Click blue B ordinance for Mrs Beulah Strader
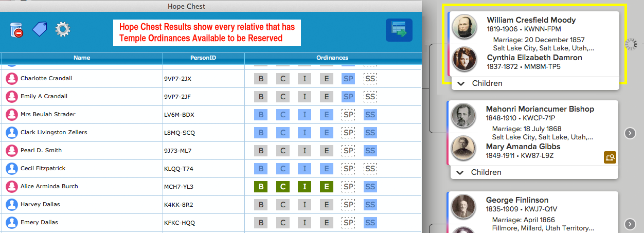Viewport: 644px width, 233px height. 261,115
